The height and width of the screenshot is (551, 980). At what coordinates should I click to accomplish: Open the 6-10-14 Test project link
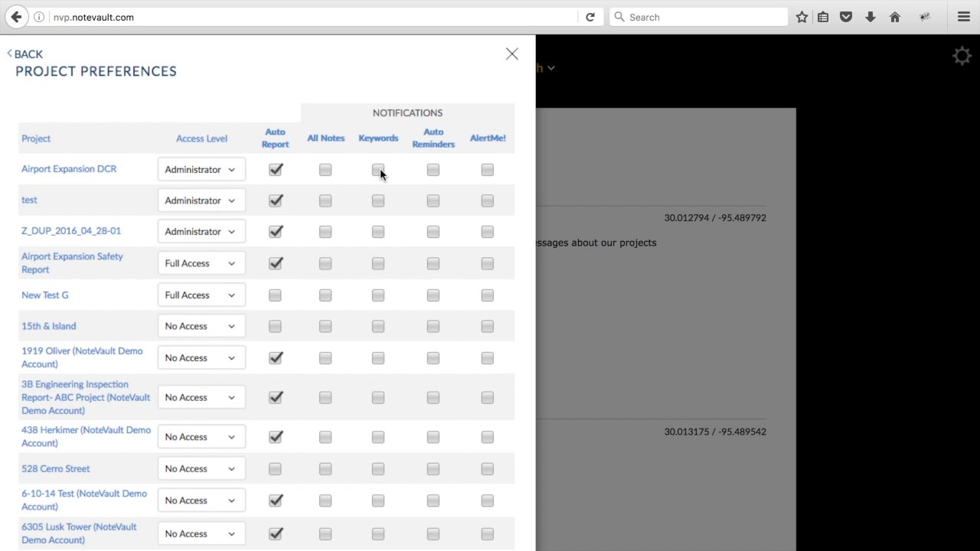coord(84,500)
